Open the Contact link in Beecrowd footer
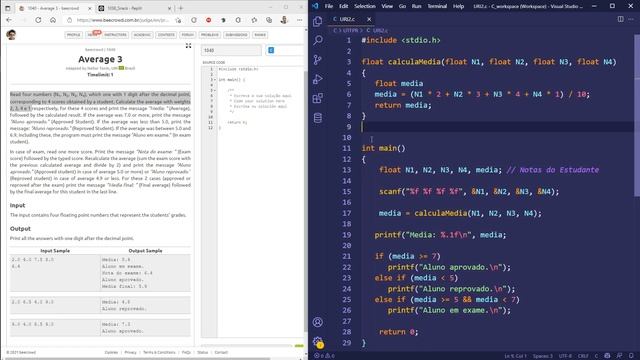 pyautogui.click(x=221, y=352)
